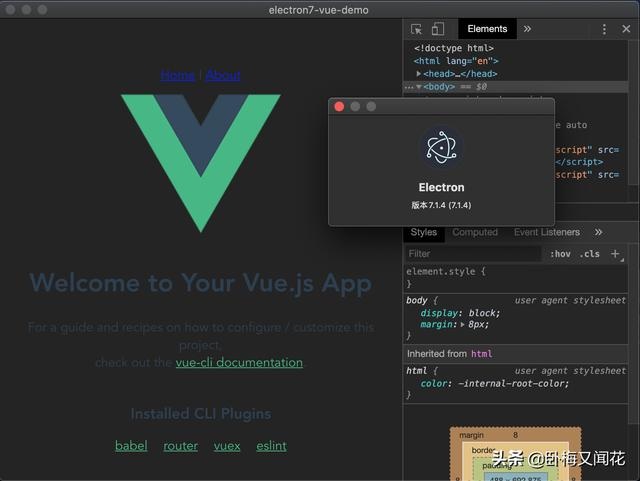Expand the head element node

click(x=419, y=74)
